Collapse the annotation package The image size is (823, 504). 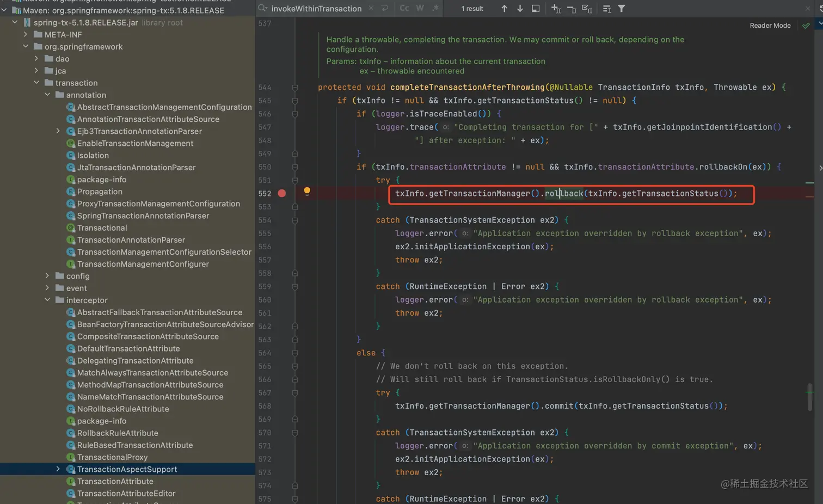(47, 95)
